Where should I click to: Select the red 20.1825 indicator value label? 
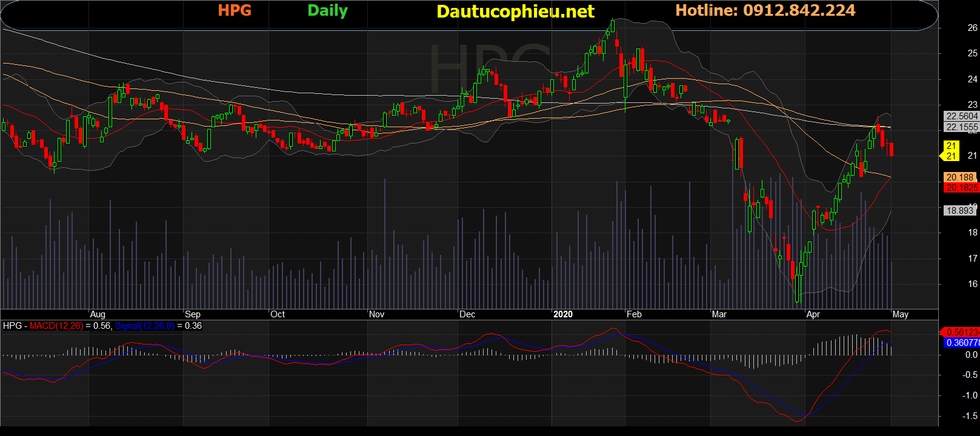pos(962,188)
